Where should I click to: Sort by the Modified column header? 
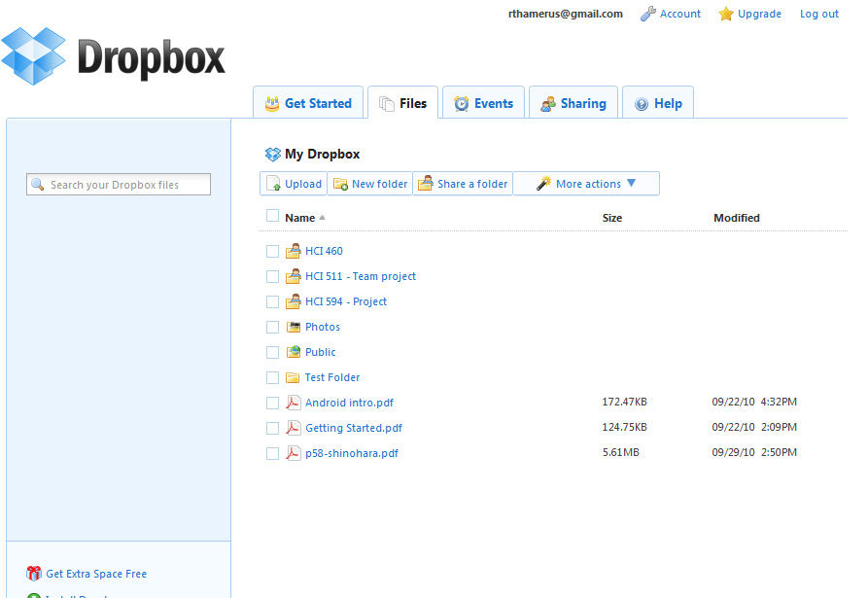736,218
